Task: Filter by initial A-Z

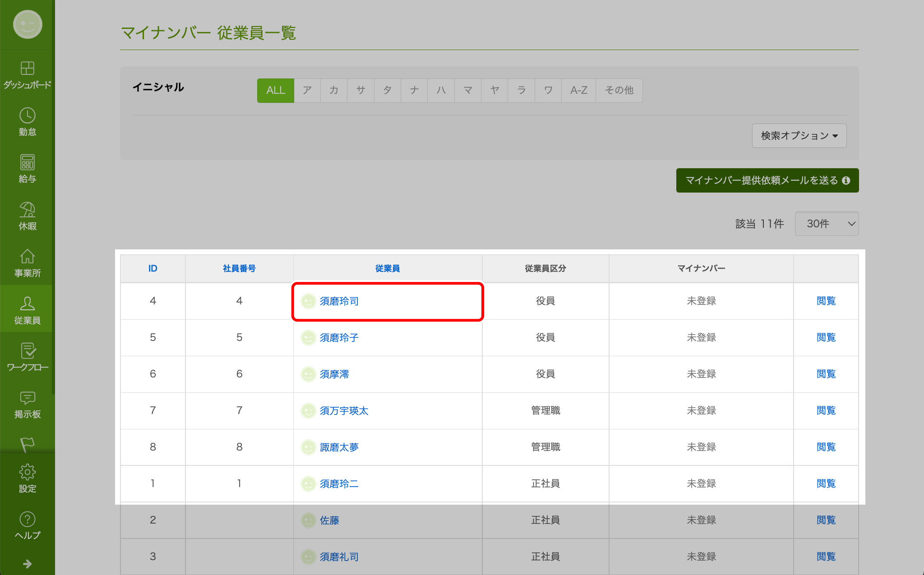Action: (578, 90)
